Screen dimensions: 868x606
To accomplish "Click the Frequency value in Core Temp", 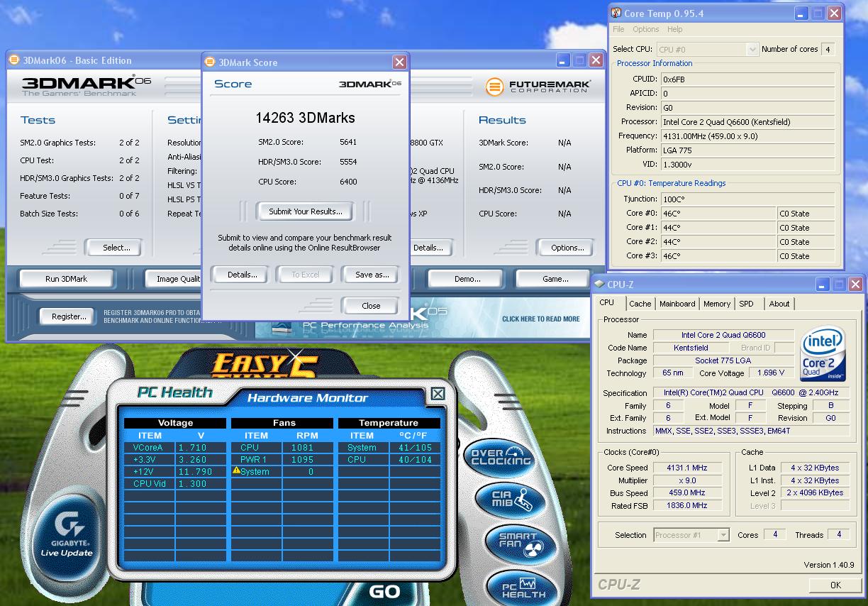I will [x=748, y=136].
